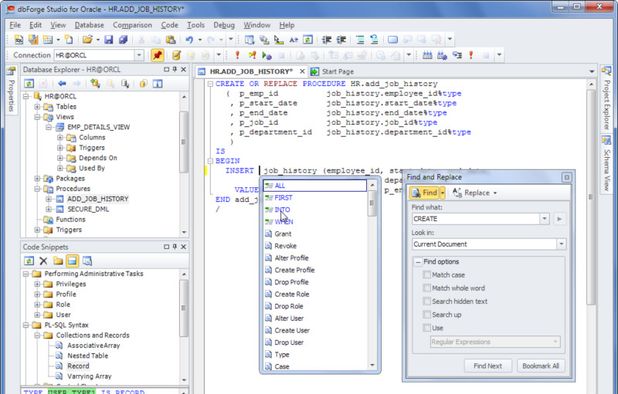Image resolution: width=618 pixels, height=394 pixels.
Task: Click the red exclamation Execute icon after the pushpin
Action: pyautogui.click(x=237, y=55)
